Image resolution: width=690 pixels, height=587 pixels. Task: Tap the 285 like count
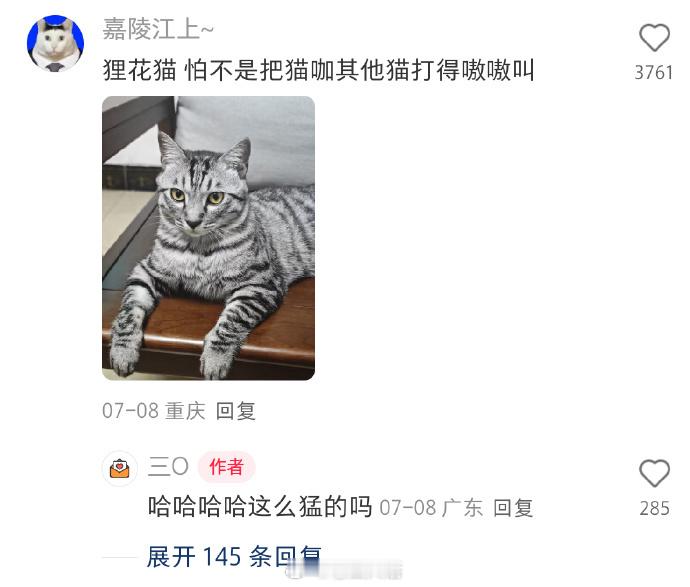(654, 508)
